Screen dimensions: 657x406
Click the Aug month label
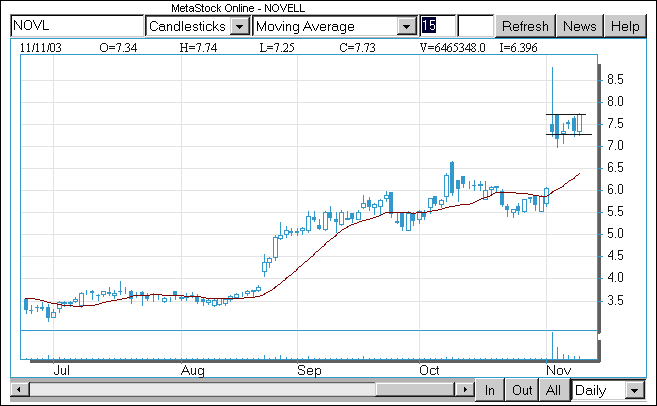pyautogui.click(x=193, y=370)
